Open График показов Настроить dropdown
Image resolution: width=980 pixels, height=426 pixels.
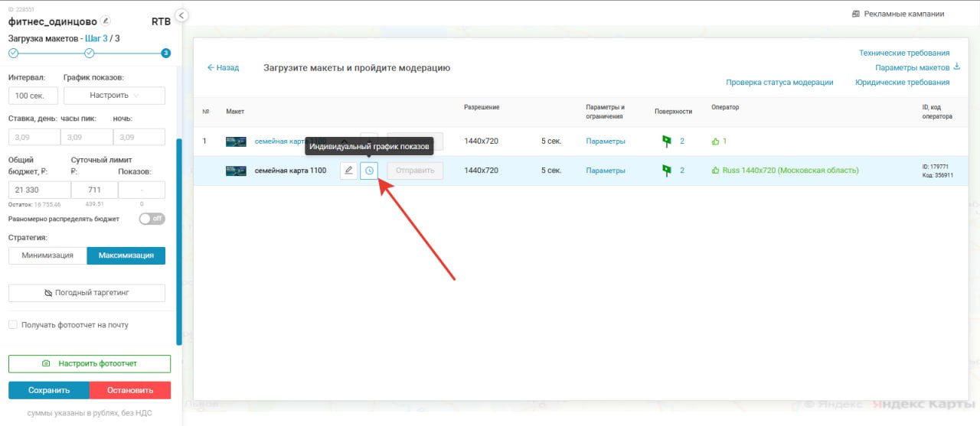tap(114, 96)
